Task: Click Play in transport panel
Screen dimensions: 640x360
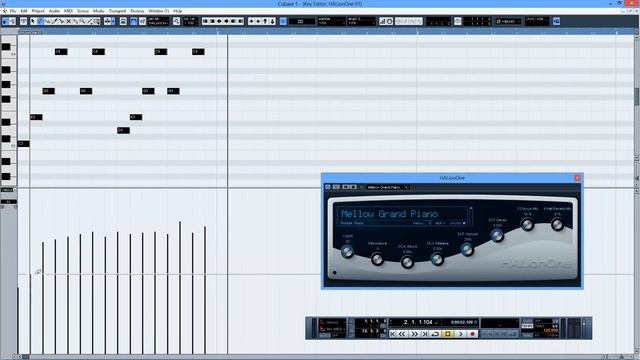Action: point(460,333)
